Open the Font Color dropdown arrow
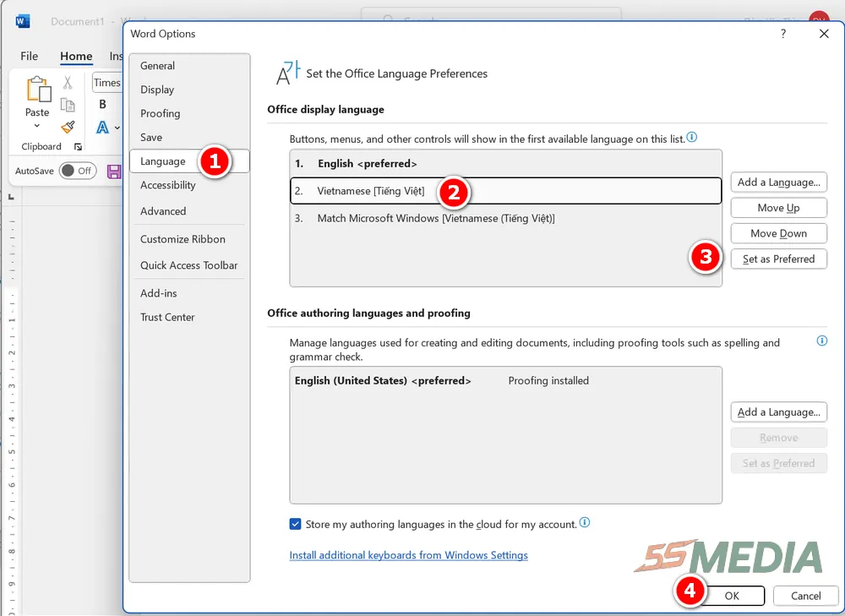This screenshot has height=616, width=845. 117,128
